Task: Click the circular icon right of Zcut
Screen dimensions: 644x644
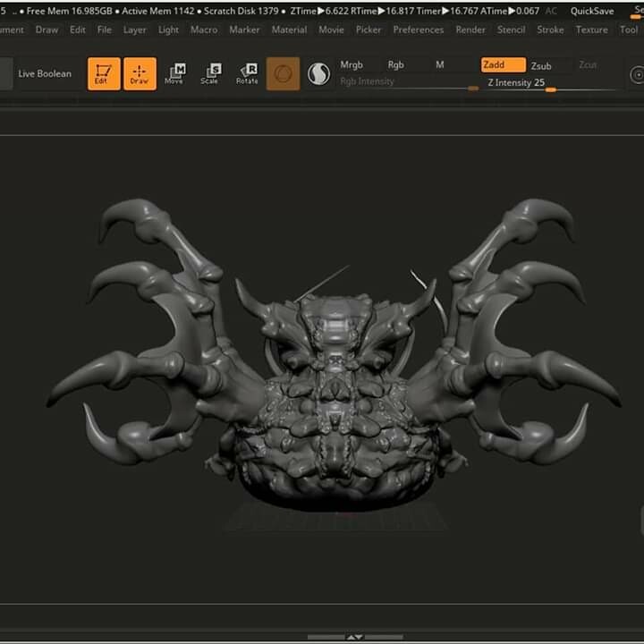Action: [637, 75]
